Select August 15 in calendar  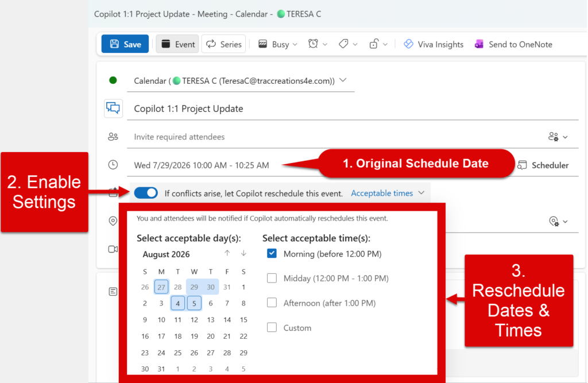click(243, 320)
